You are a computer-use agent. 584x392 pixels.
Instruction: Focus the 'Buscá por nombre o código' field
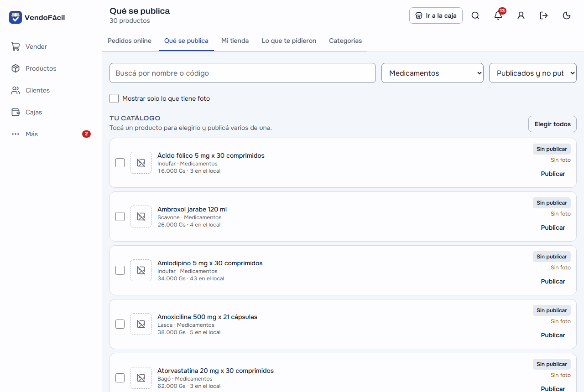click(243, 73)
